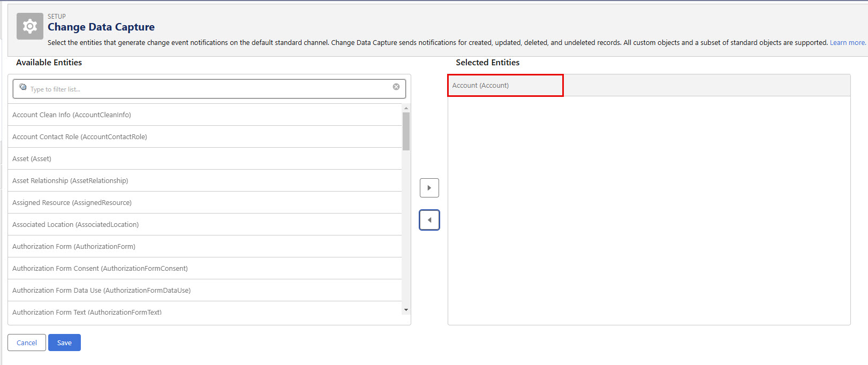Select Authorization Form Consent entity

(x=205, y=268)
